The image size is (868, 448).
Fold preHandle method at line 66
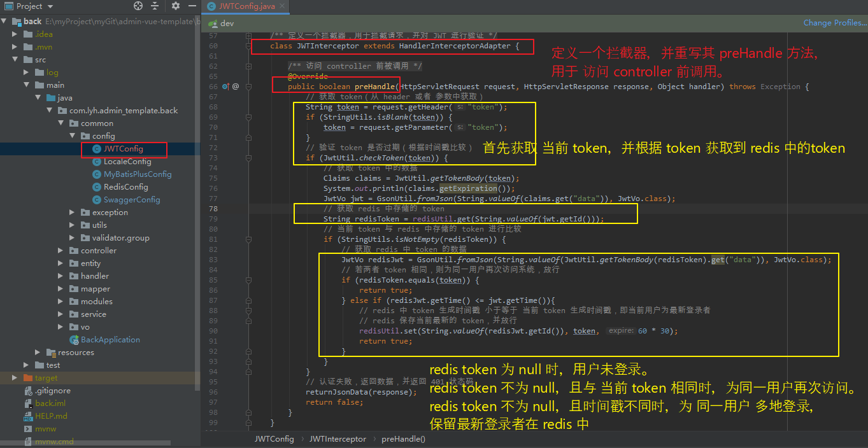coord(249,87)
